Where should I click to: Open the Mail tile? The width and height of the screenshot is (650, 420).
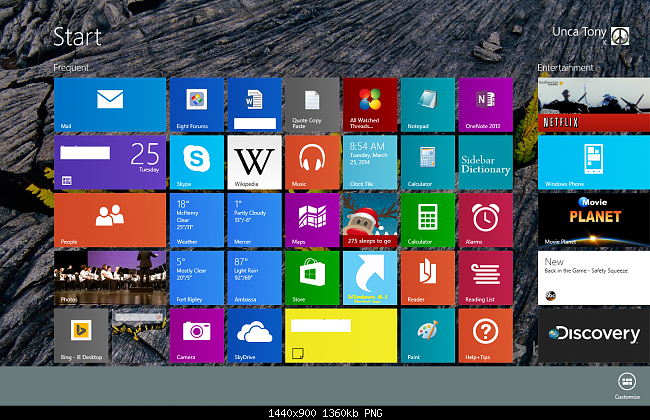110,105
